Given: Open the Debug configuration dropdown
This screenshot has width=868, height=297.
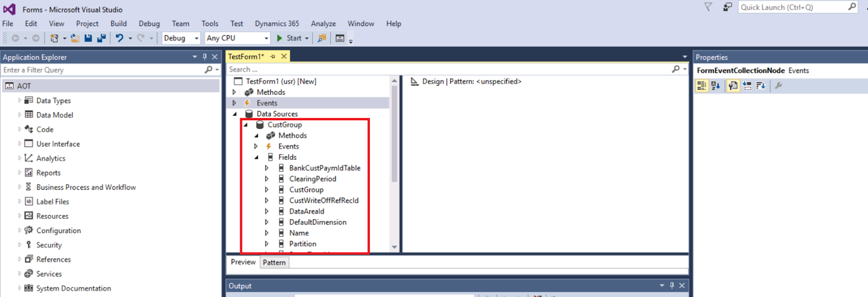Looking at the screenshot, I should [181, 38].
